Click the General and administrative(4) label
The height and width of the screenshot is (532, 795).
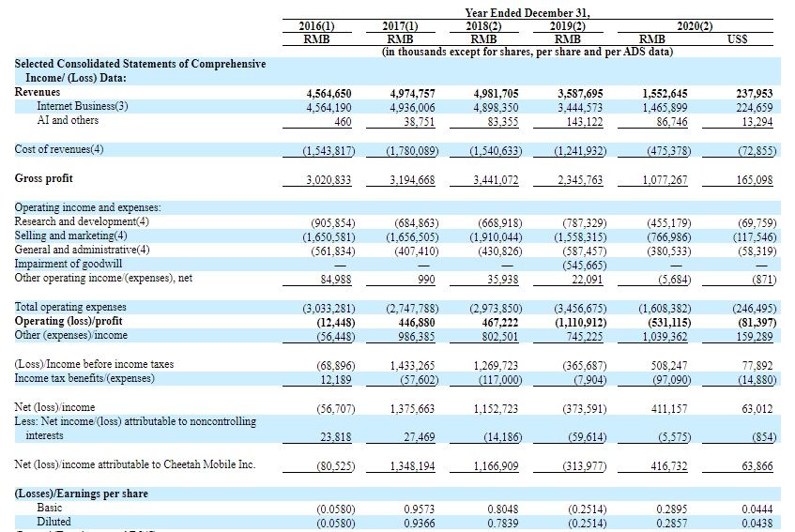click(x=83, y=250)
